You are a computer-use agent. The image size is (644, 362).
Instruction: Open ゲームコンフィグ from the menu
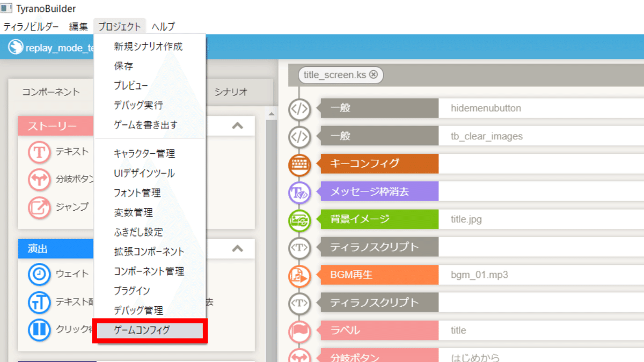[150, 330]
